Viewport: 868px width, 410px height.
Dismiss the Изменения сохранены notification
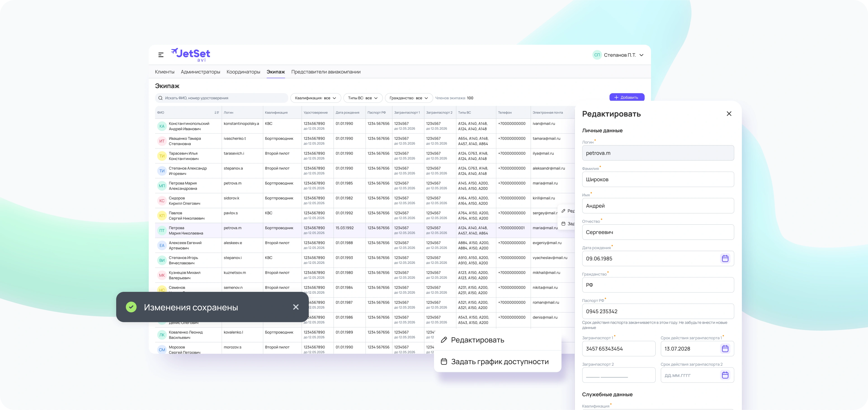(x=295, y=307)
